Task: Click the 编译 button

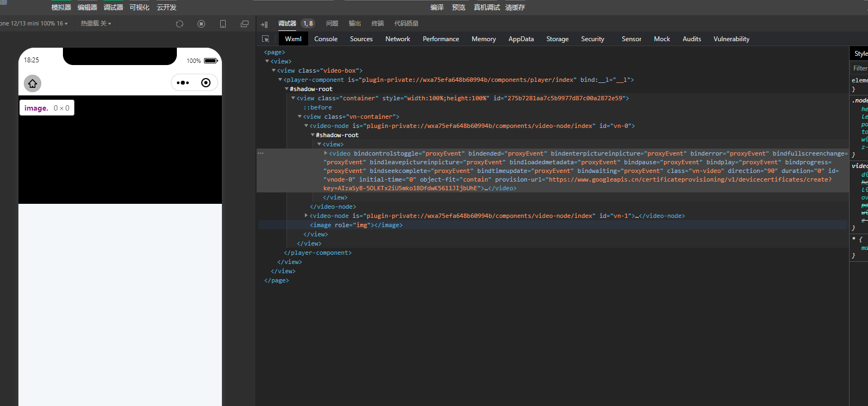Action: [x=437, y=8]
